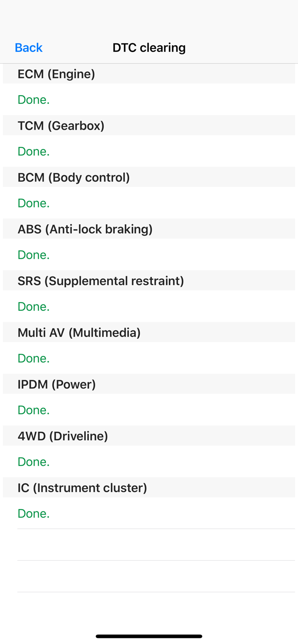Click the Done status under BCM (Body control)
298x644 pixels.
click(x=34, y=203)
